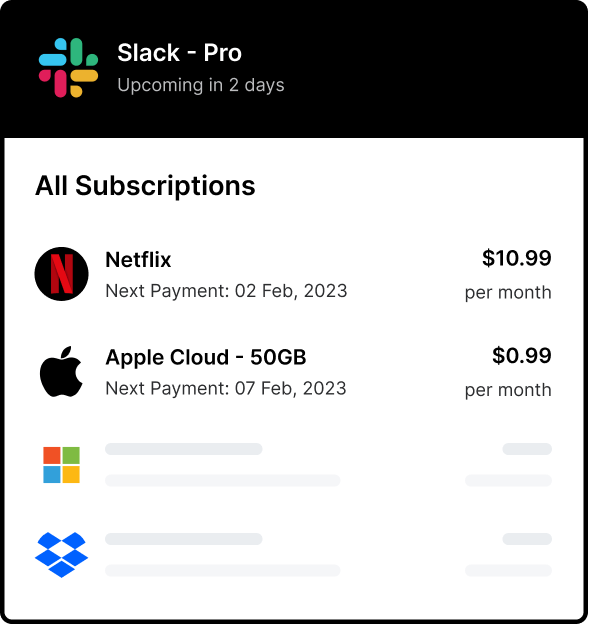Select the $0.99 Apple Cloud price
The width and height of the screenshot is (589, 625).
[x=522, y=355]
